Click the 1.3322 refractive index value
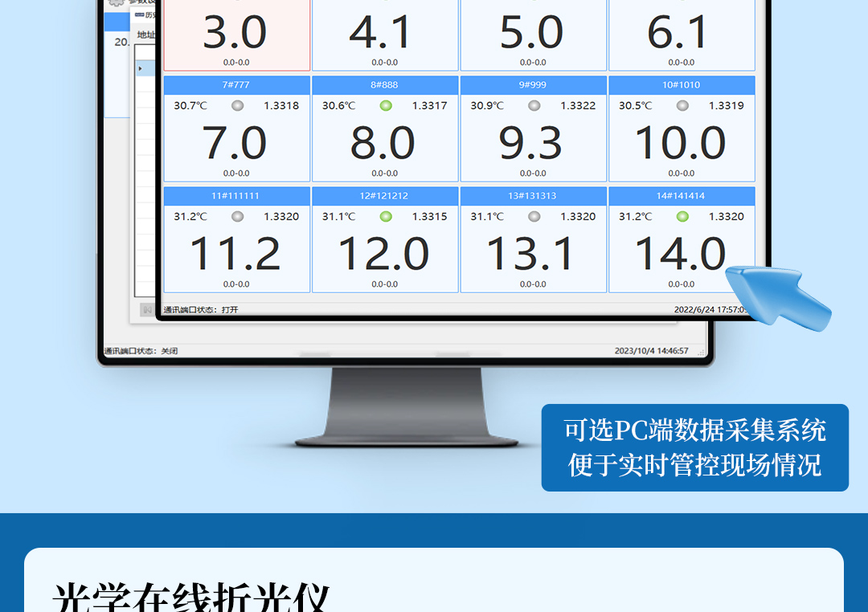868x612 pixels. [x=578, y=105]
